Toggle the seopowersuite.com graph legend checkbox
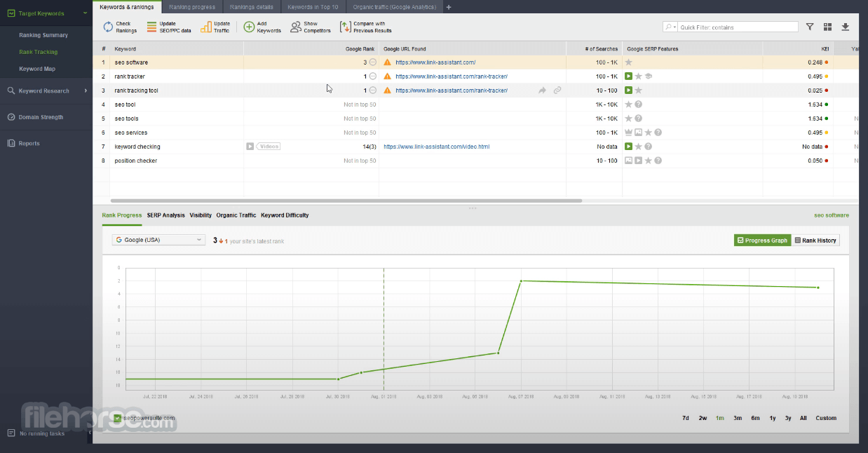This screenshot has height=453, width=868. tap(118, 419)
